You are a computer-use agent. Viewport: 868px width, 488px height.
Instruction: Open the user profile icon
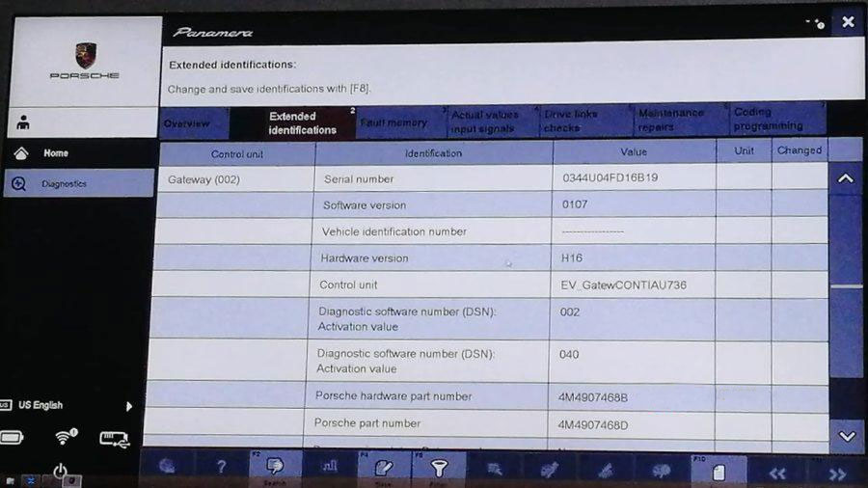23,122
